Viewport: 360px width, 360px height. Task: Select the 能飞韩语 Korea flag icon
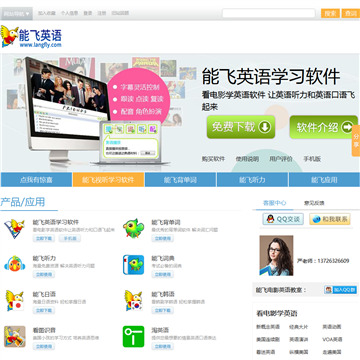pos(133,300)
